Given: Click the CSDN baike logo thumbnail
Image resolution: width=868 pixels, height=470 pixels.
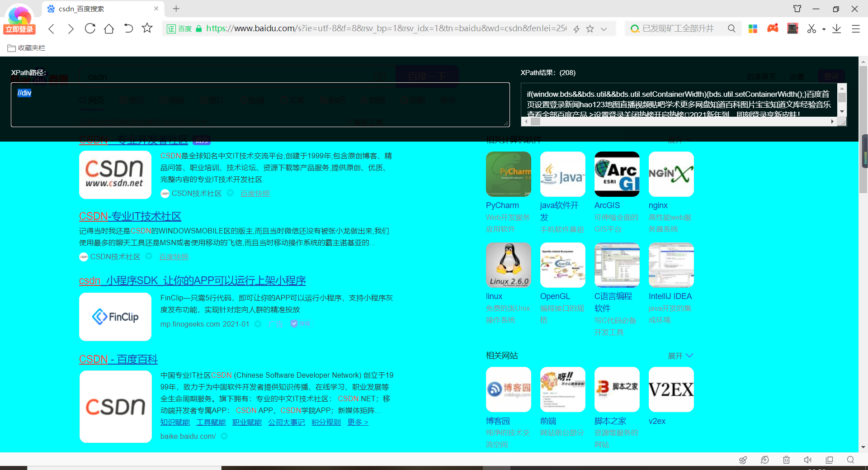Looking at the screenshot, I should (116, 407).
